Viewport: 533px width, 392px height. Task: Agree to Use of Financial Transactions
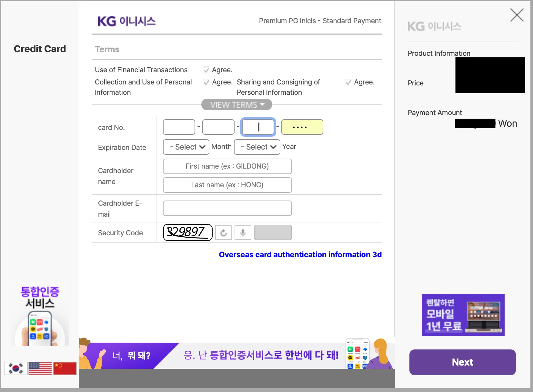point(206,70)
